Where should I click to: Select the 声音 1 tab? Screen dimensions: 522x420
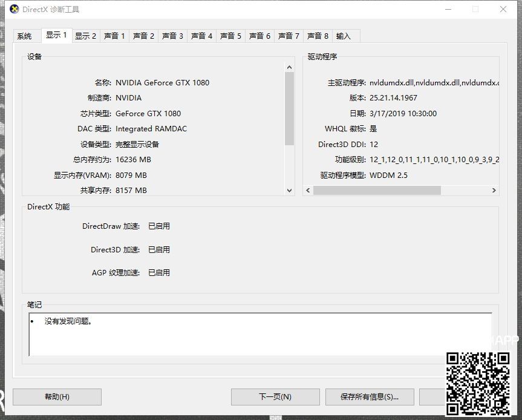[114, 36]
